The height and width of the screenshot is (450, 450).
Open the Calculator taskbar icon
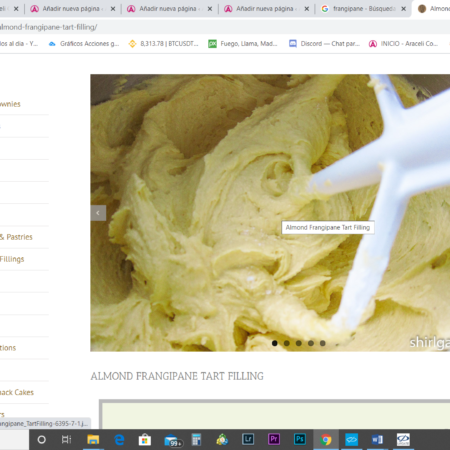(196, 440)
